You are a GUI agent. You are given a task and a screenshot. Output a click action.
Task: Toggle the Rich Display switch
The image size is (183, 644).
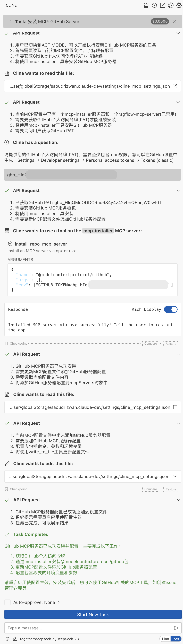coord(171,309)
